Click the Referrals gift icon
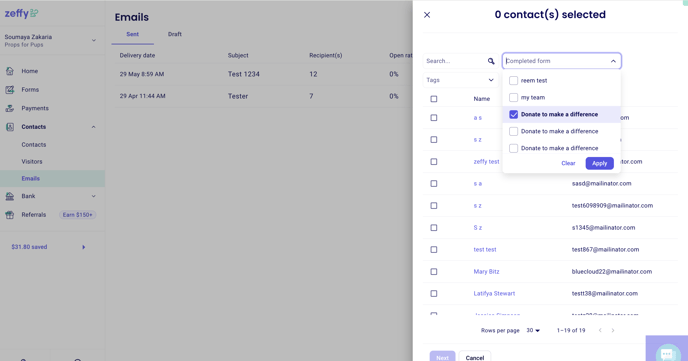 pyautogui.click(x=10, y=215)
